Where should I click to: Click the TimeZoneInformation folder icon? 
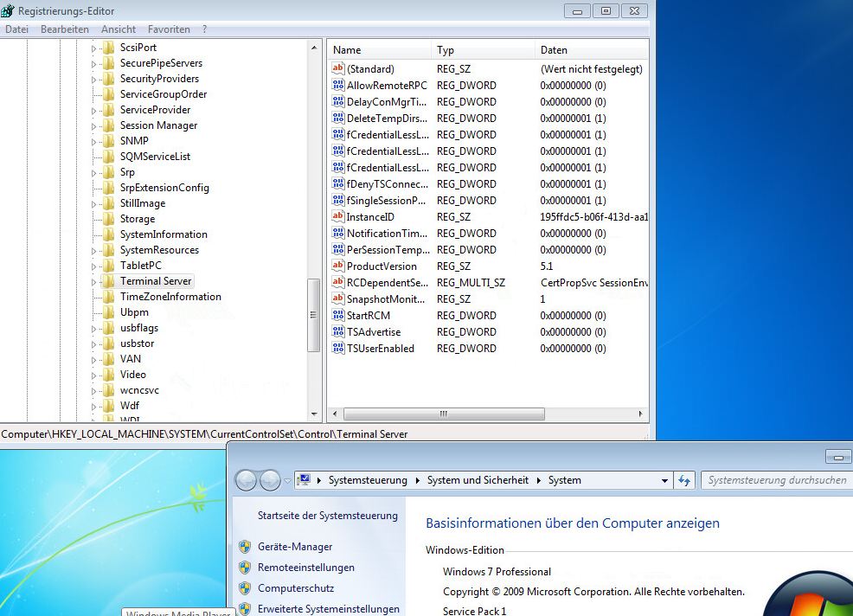(108, 297)
